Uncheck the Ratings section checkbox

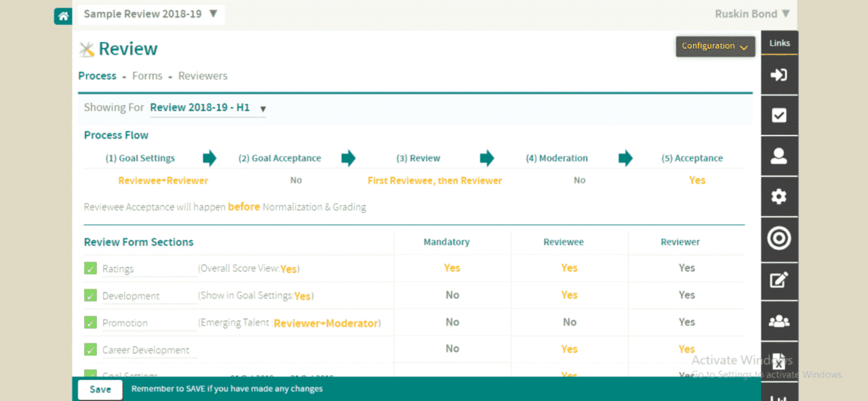click(90, 268)
